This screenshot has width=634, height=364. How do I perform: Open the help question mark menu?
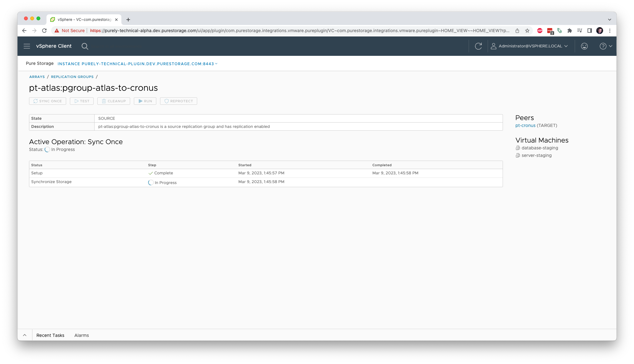coord(606,46)
